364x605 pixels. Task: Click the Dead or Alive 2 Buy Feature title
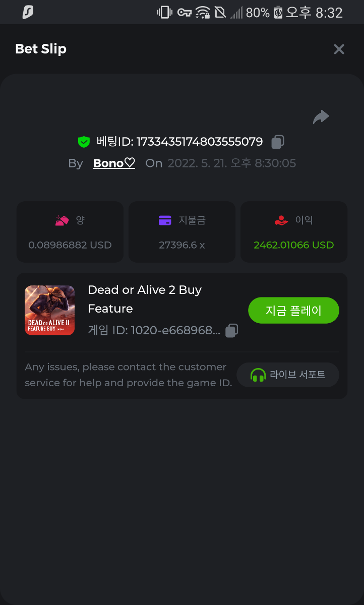[145, 299]
